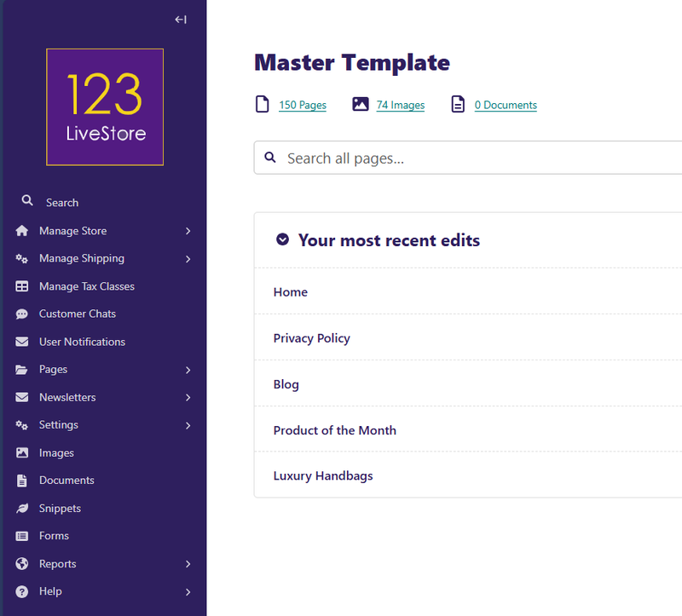The image size is (682, 616).
Task: Open the 150 Pages link
Action: coord(303,105)
